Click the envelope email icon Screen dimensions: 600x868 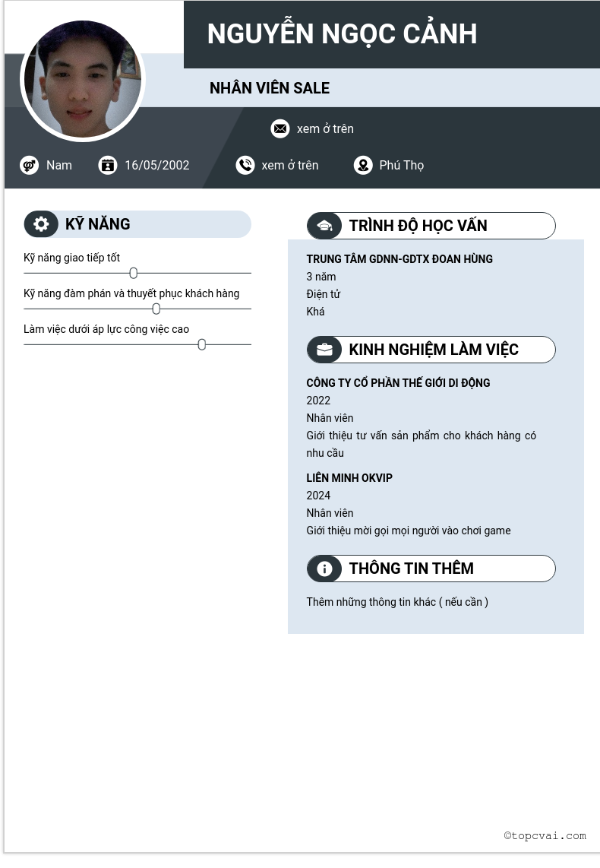(x=280, y=128)
